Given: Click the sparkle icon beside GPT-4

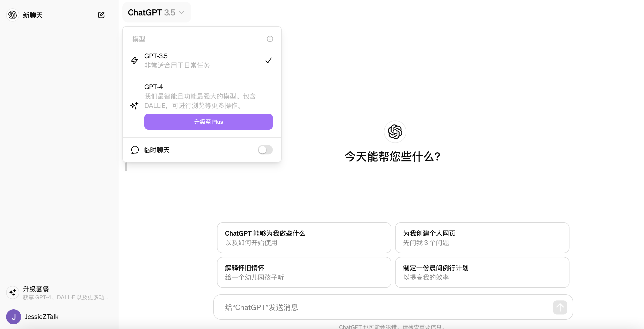Looking at the screenshot, I should [x=134, y=106].
